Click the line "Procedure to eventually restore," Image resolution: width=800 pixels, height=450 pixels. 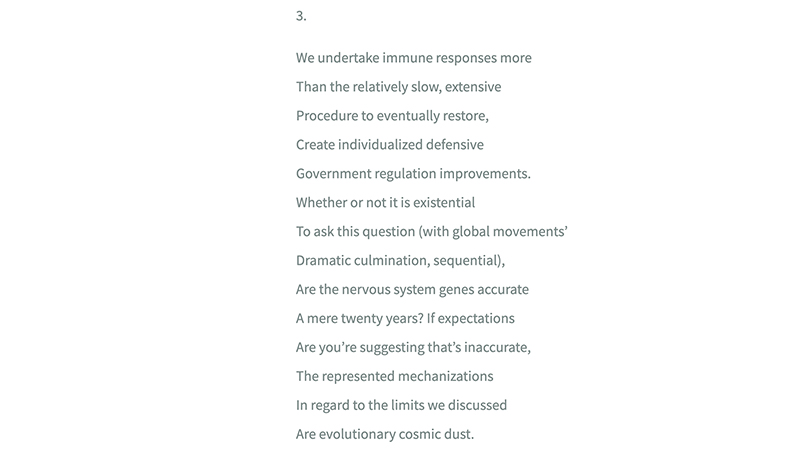point(392,116)
